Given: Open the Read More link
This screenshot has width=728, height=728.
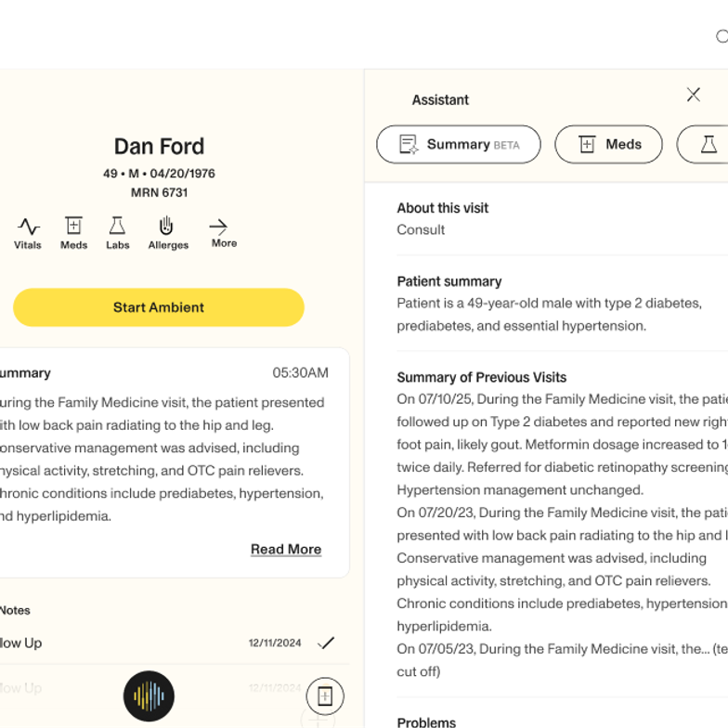Looking at the screenshot, I should (285, 549).
